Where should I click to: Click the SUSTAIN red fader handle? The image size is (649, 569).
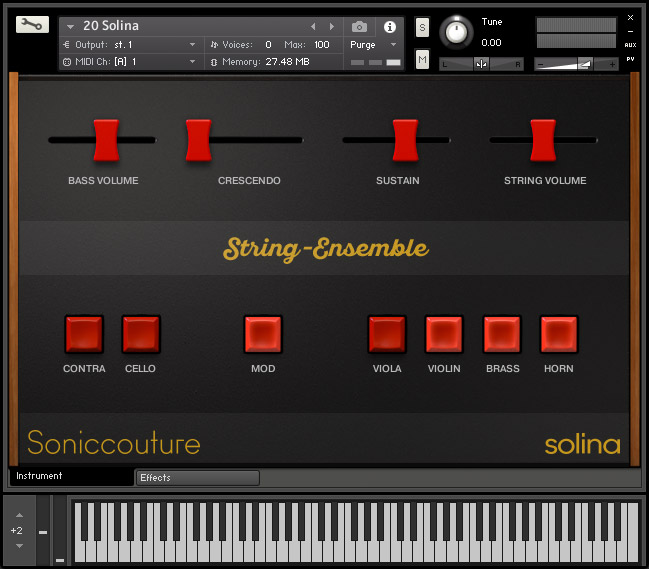(405, 140)
